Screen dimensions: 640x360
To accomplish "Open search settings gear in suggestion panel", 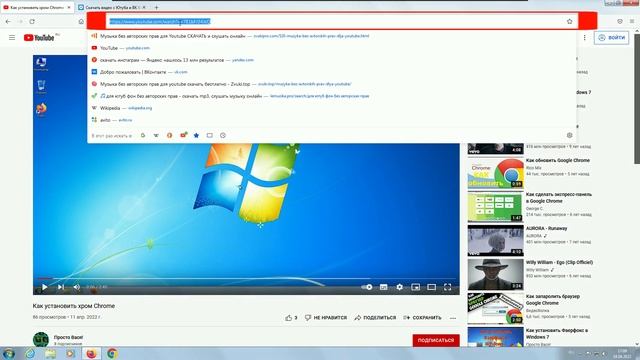I will pos(569,135).
